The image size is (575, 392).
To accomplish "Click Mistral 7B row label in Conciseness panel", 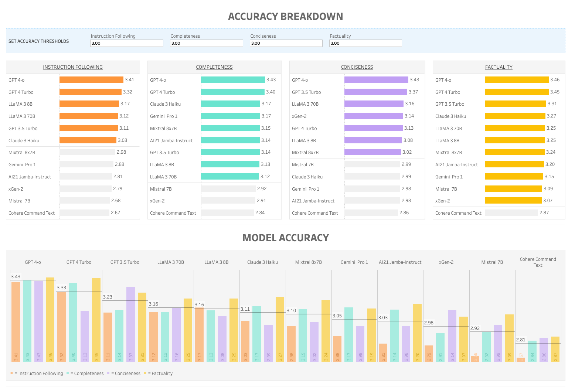I will (x=303, y=165).
